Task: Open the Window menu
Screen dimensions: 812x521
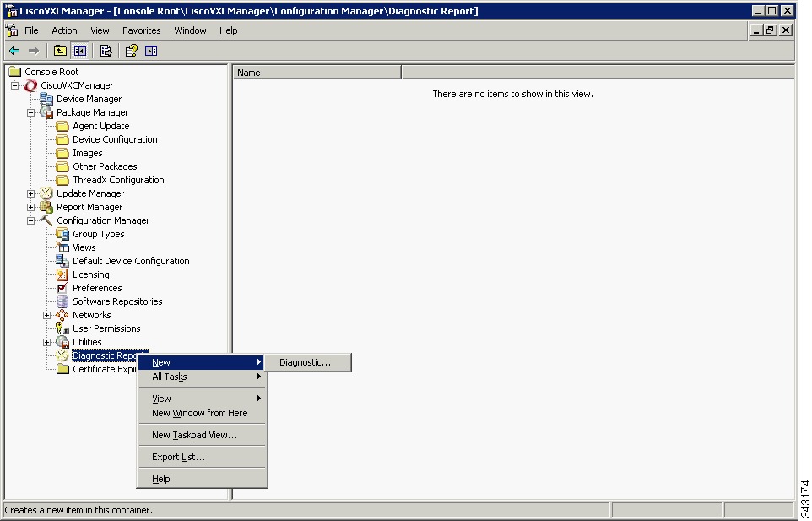Action: 190,30
